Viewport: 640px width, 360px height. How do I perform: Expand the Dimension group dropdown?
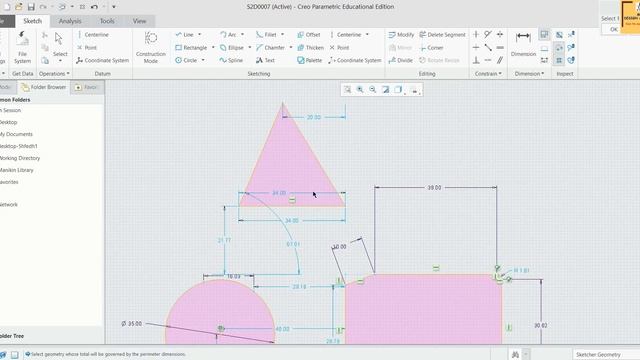tap(529, 74)
